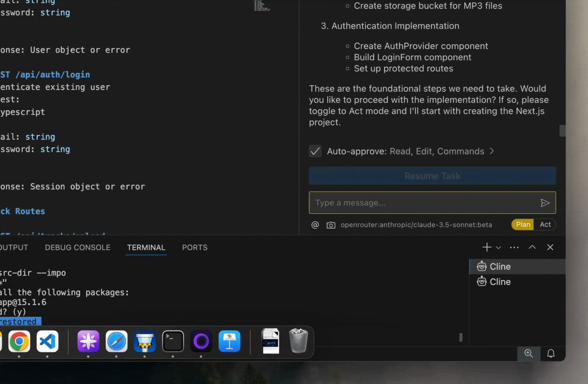Image resolution: width=588 pixels, height=384 pixels.
Task: Click the camera add image icon
Action: (331, 225)
